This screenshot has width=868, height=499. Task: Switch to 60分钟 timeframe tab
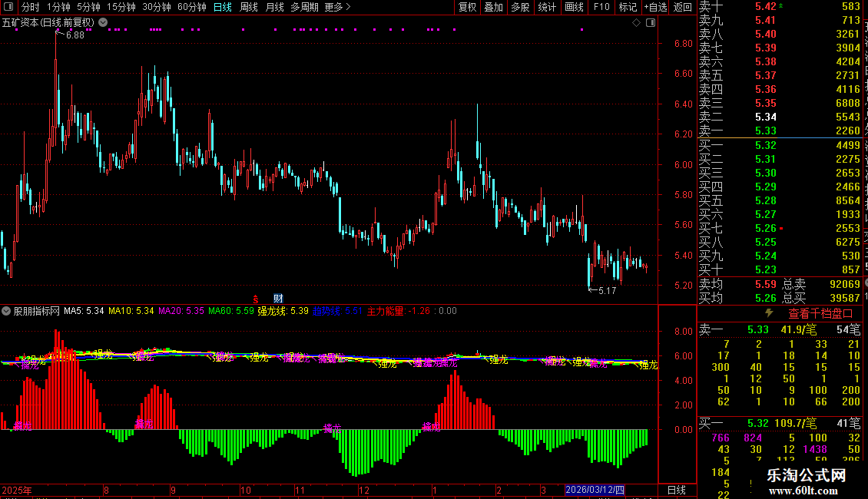tap(192, 7)
